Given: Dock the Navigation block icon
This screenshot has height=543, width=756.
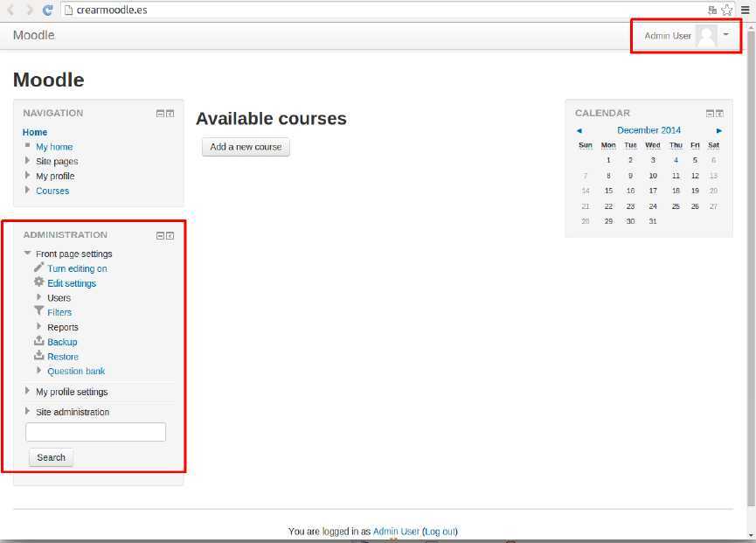Looking at the screenshot, I should 170,114.
